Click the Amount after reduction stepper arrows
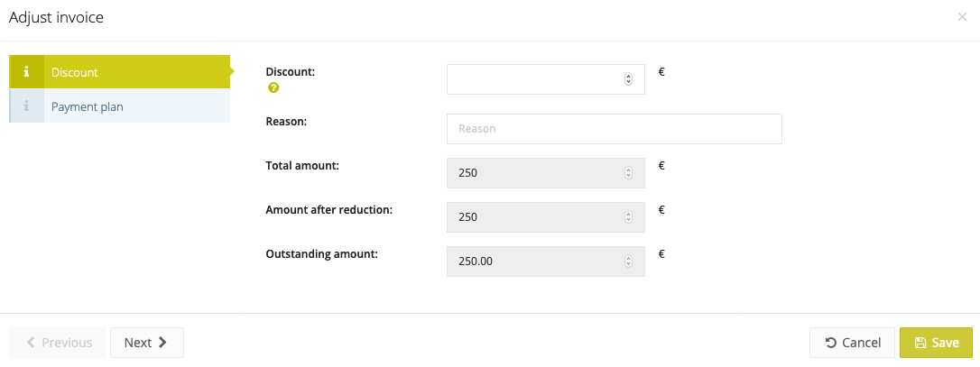This screenshot has height=367, width=980. coord(628,217)
